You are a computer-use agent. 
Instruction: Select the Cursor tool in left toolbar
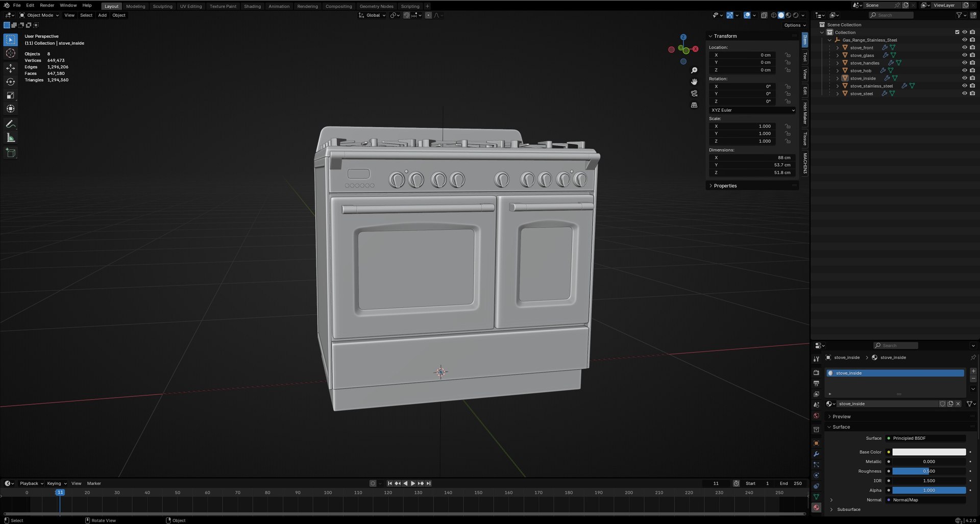click(x=11, y=54)
